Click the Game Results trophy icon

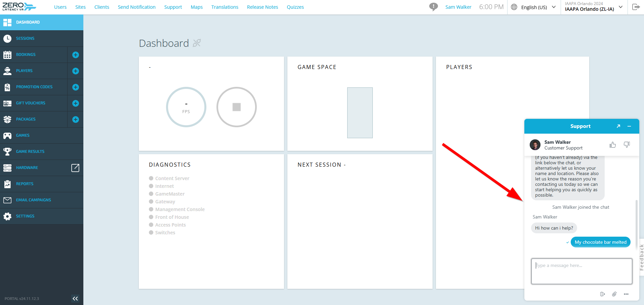pyautogui.click(x=7, y=151)
